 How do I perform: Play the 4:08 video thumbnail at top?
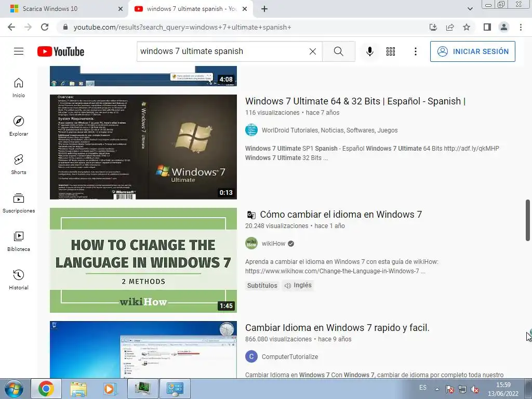(143, 76)
